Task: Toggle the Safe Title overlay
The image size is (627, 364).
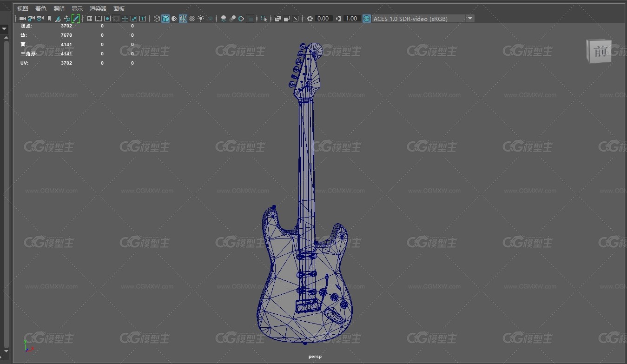Action: [x=143, y=19]
